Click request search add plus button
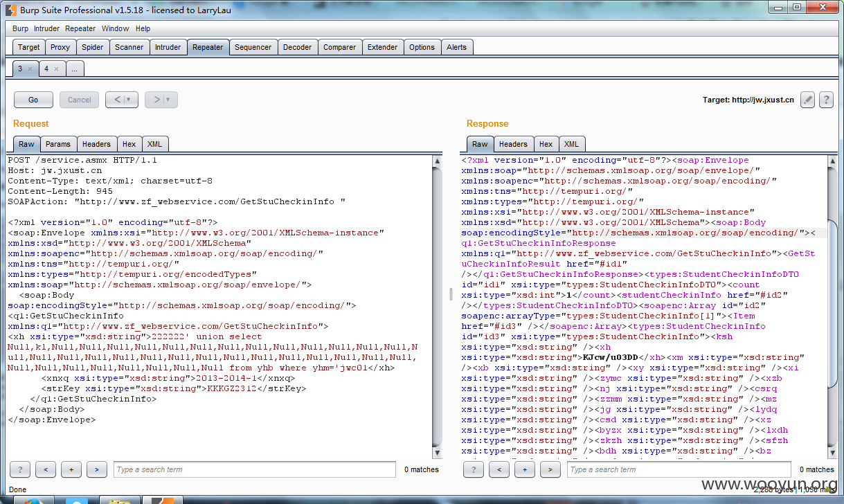The image size is (844, 504). pyautogui.click(x=71, y=469)
